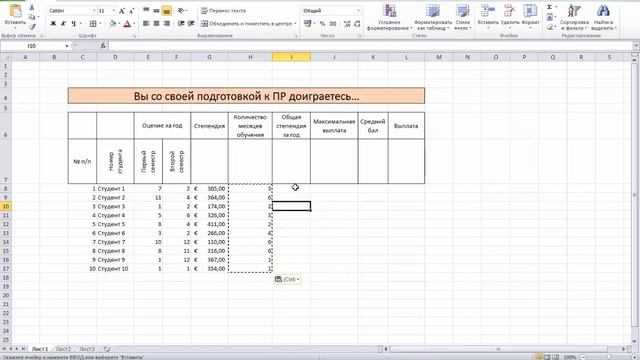
Task: Click the row 10 header
Action: 6,206
